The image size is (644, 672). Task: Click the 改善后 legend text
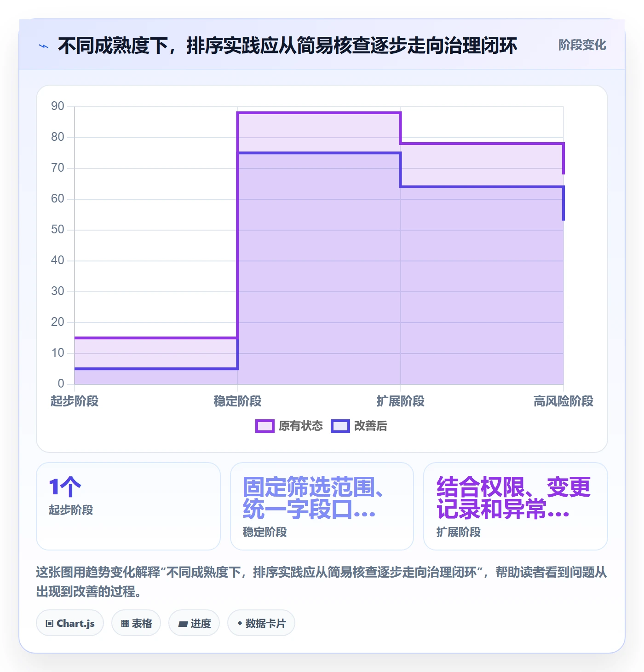click(370, 426)
